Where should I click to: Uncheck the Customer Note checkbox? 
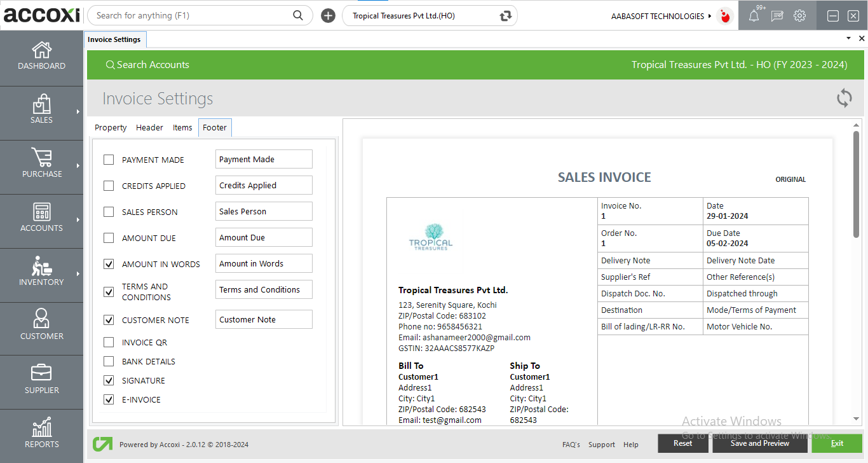(109, 320)
